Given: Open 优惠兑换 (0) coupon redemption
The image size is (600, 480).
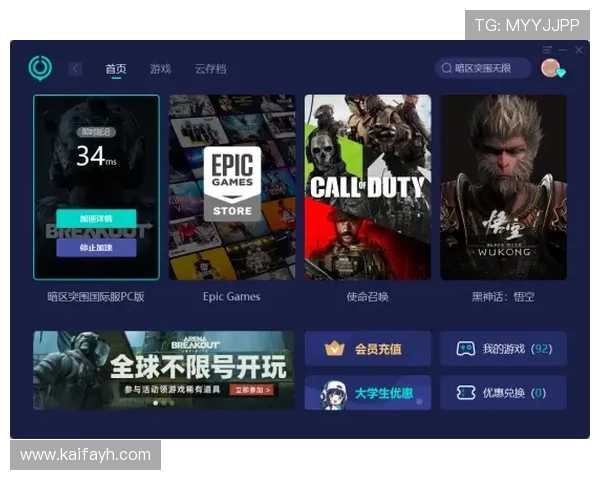Looking at the screenshot, I should click(x=503, y=393).
